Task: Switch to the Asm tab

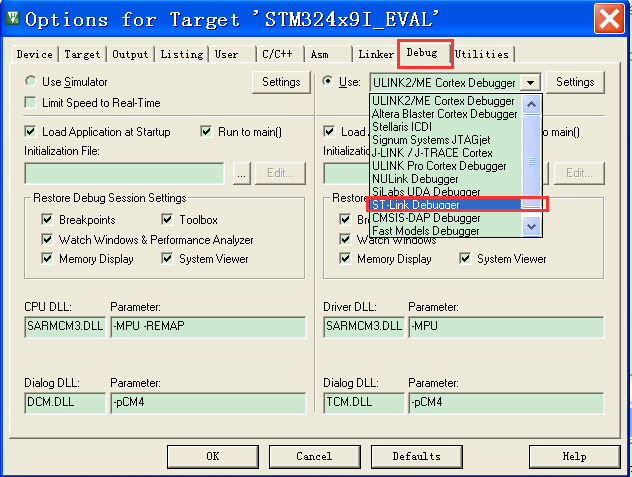Action: [x=328, y=54]
